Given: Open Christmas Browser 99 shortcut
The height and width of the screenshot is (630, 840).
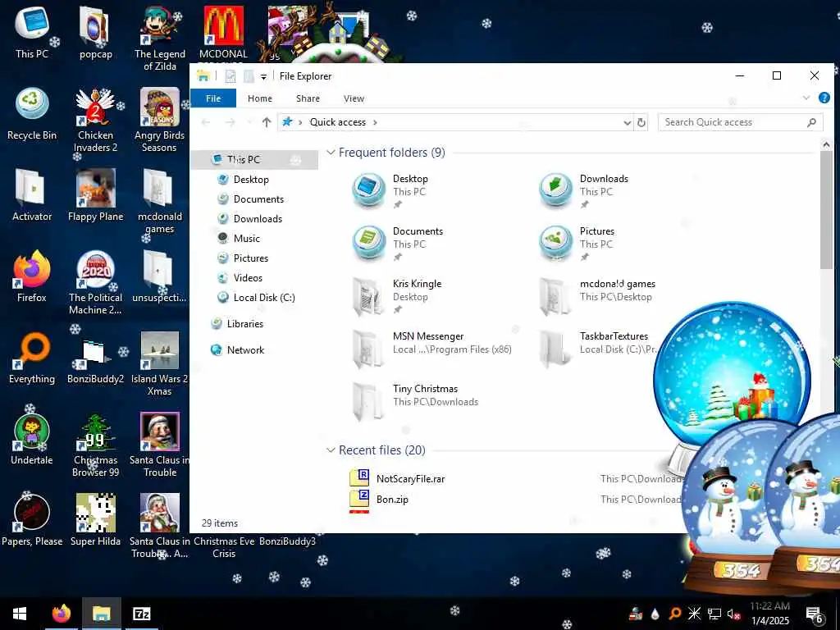Looking at the screenshot, I should (95, 445).
